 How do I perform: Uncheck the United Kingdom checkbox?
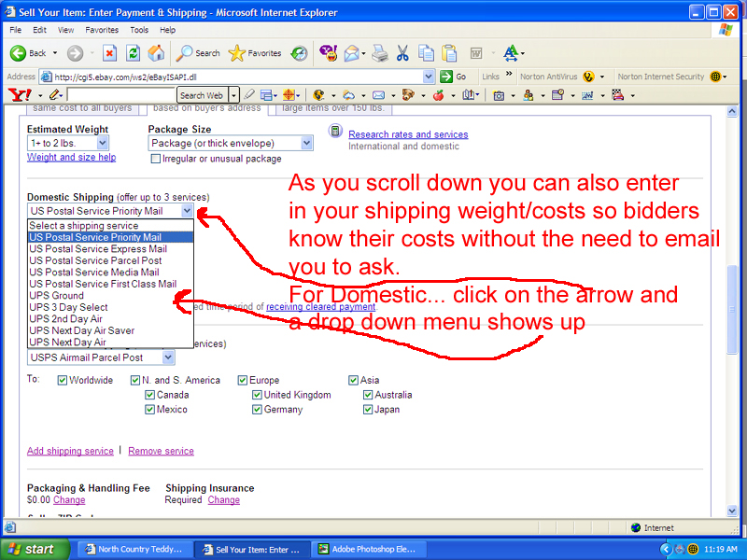pyautogui.click(x=258, y=395)
